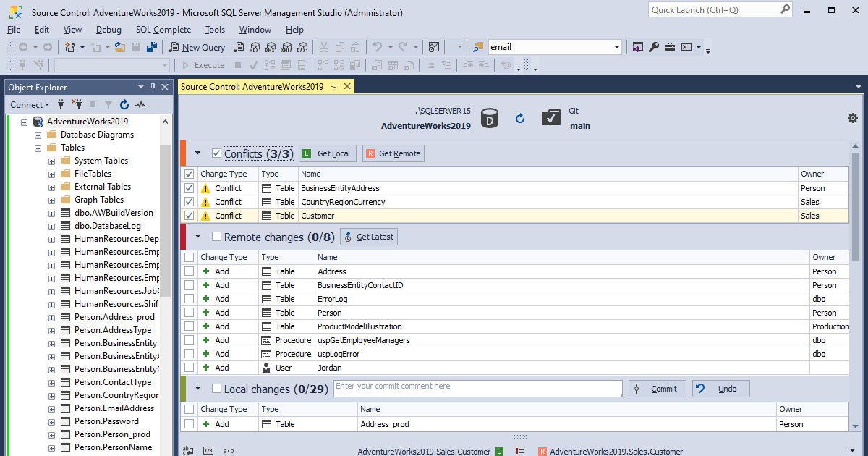Check the Remote changes header checkbox
Viewport: 868px width, 456px height.
point(215,237)
